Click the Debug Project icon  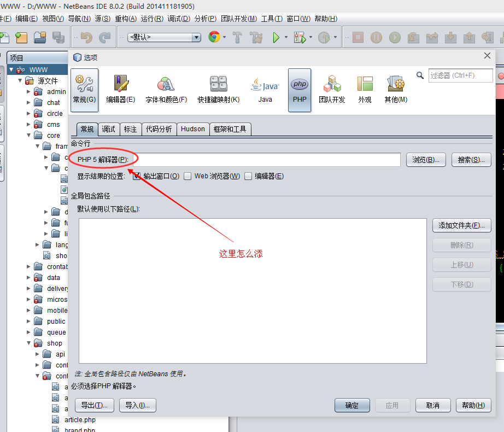(300, 38)
